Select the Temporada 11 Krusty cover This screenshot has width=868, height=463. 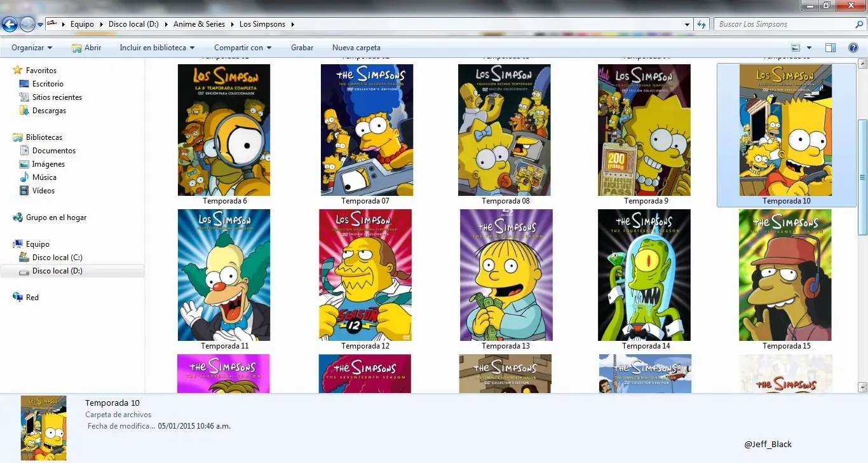224,275
